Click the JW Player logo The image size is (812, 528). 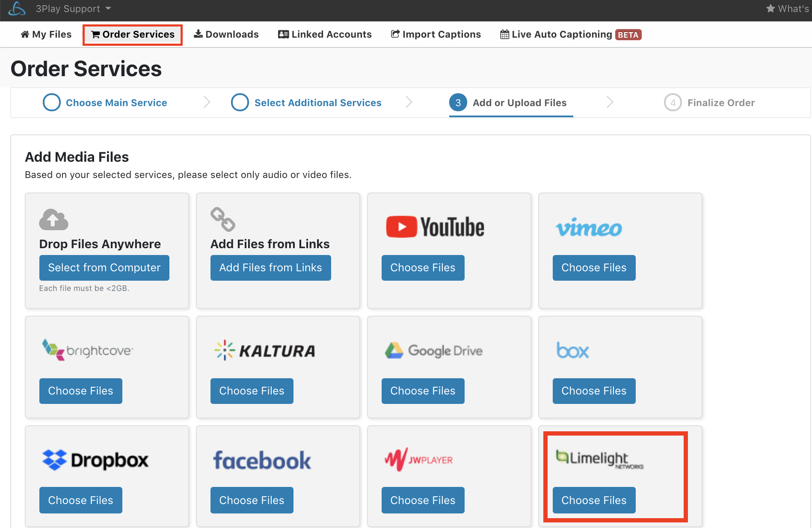(419, 460)
